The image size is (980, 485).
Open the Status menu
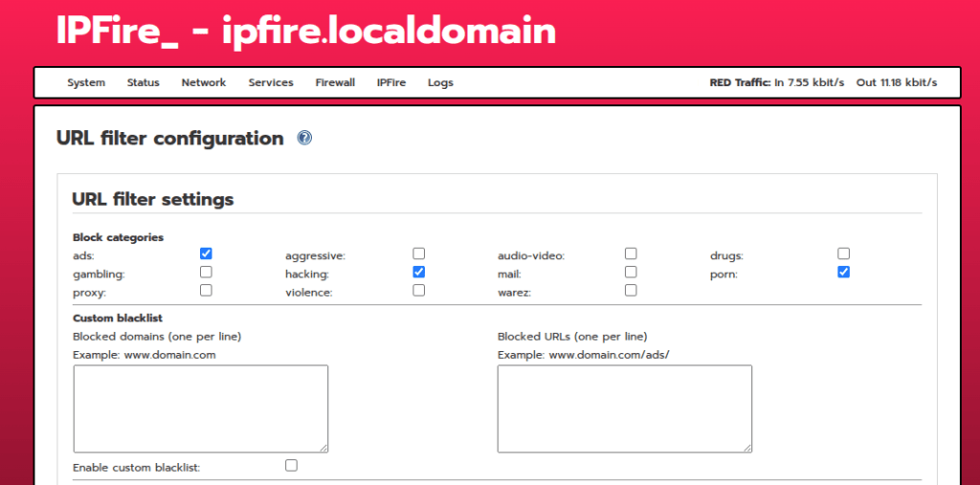144,82
